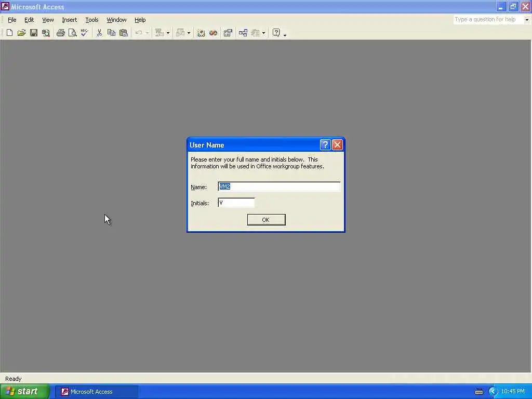Click into the Name input field

(x=279, y=187)
